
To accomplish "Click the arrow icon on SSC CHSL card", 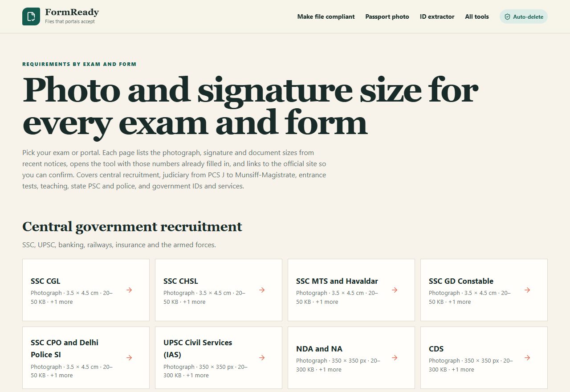I will coord(262,290).
